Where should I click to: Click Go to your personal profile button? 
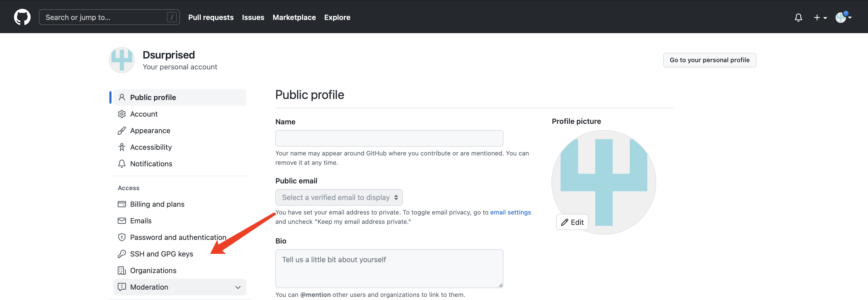tap(709, 60)
